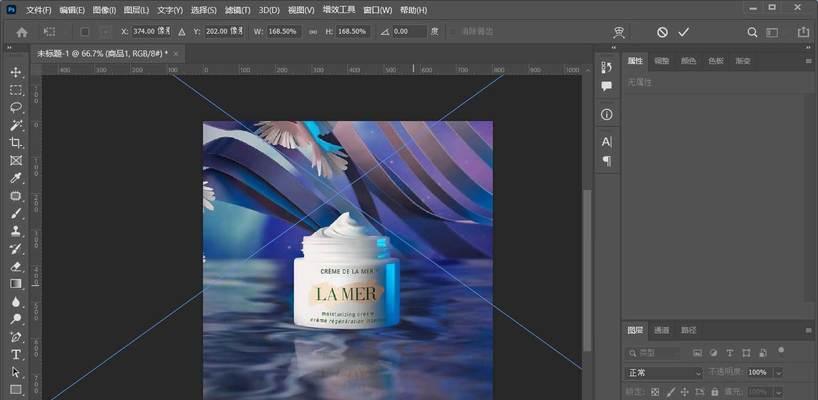
Task: Click the W 168.50% width field
Action: click(x=284, y=32)
